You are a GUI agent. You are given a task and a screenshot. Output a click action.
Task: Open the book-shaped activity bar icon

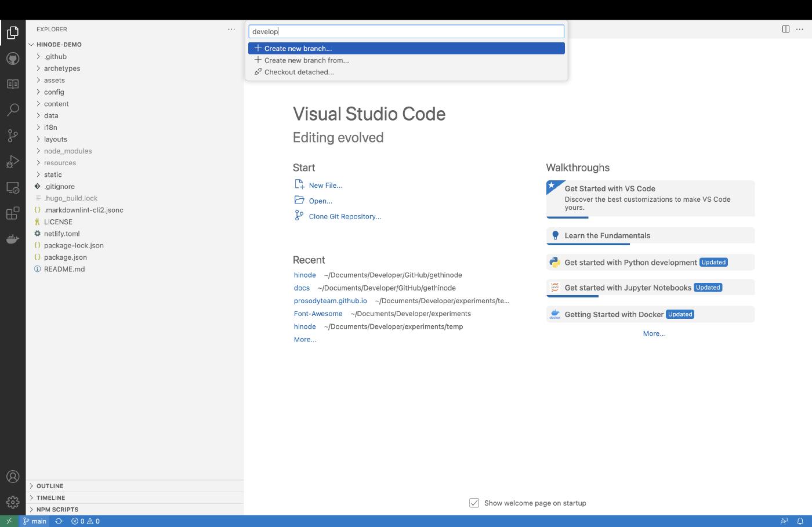[13, 84]
